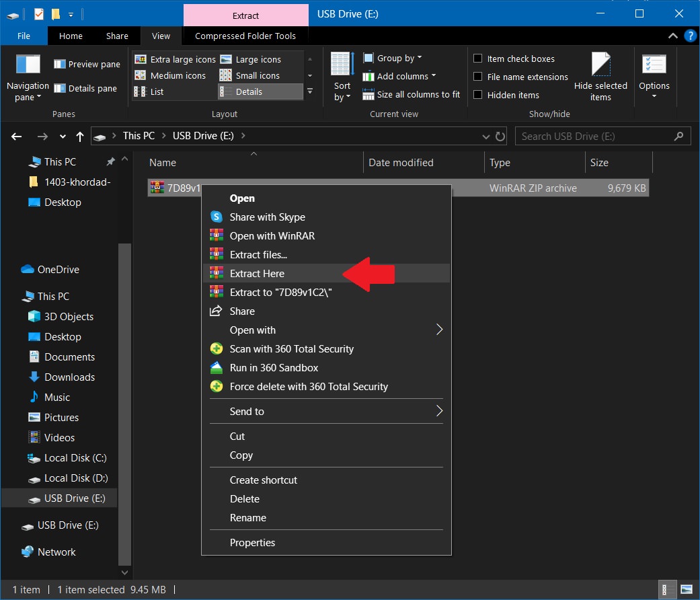Click the Back navigation arrow
The height and width of the screenshot is (600, 700).
tap(17, 136)
